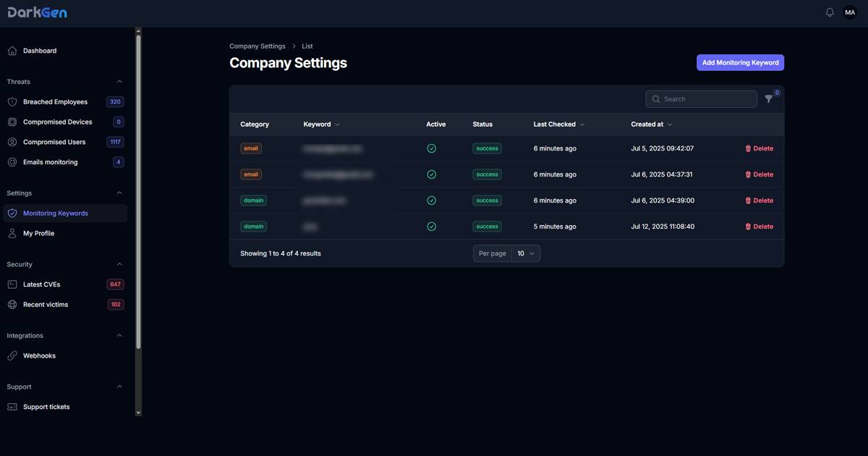Click the Recent victims globe icon
Screen dimensions: 868x456
point(12,305)
